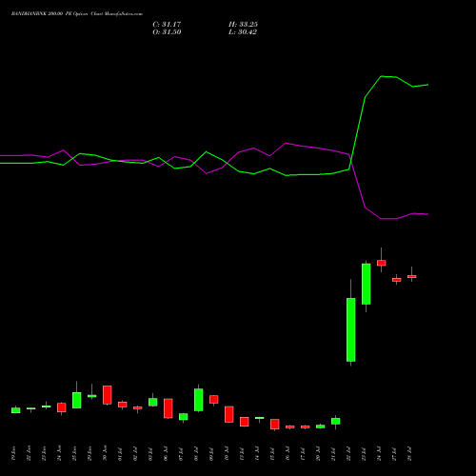
Task: Select the green candle for 25 Jun
Action: (x=77, y=400)
